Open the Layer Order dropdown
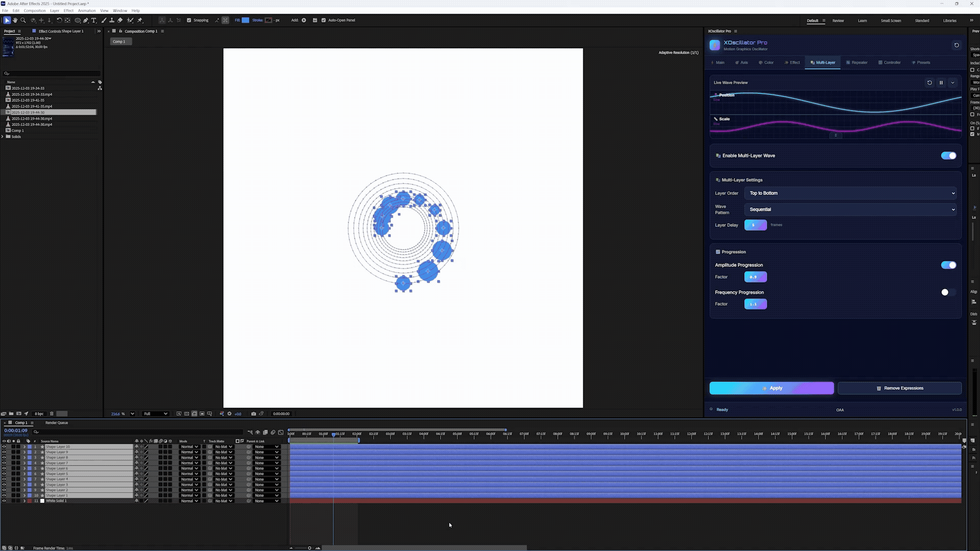980x551 pixels. tap(850, 193)
